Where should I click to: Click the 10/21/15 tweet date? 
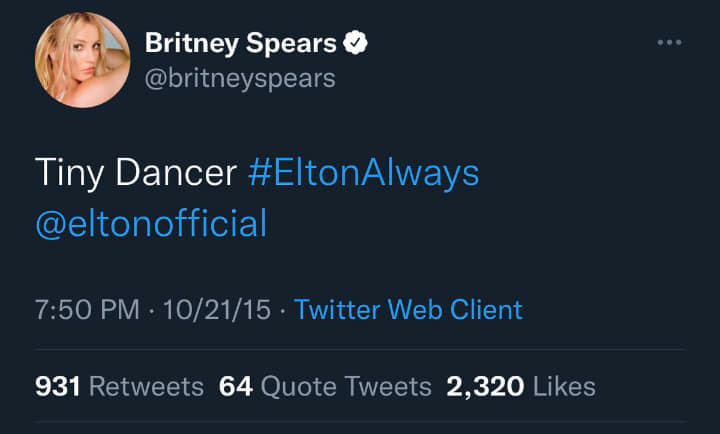click(217, 310)
